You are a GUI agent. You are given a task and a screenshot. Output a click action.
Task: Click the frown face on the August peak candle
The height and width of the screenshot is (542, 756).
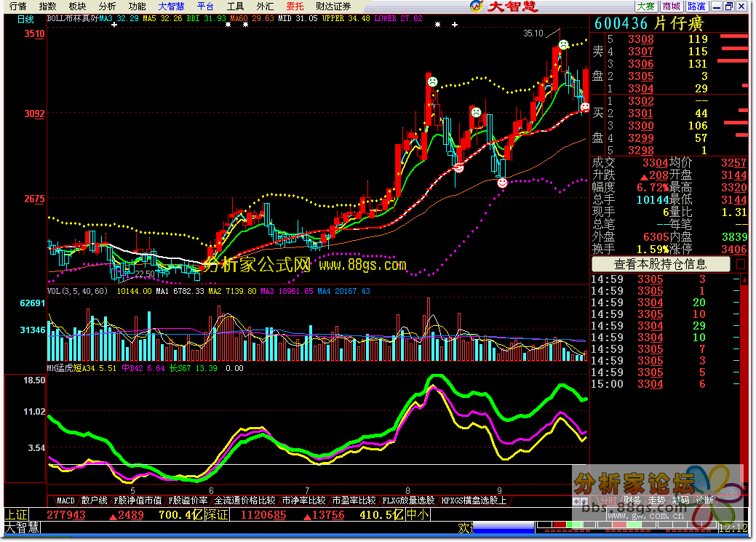point(432,82)
